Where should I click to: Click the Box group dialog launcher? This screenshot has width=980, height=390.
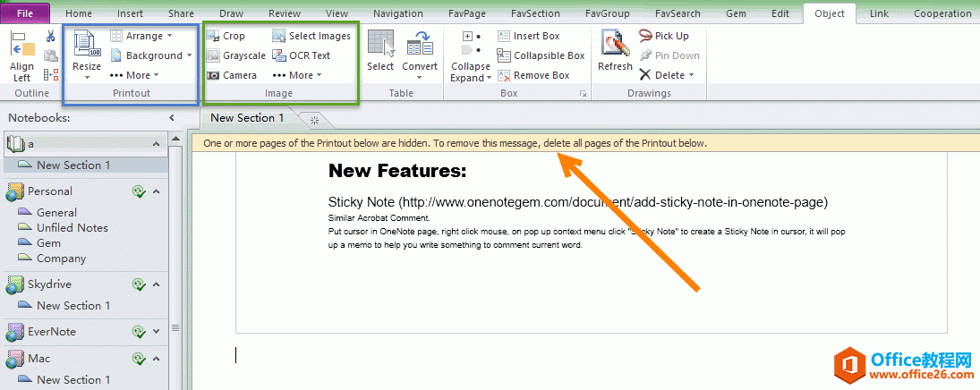click(x=583, y=94)
